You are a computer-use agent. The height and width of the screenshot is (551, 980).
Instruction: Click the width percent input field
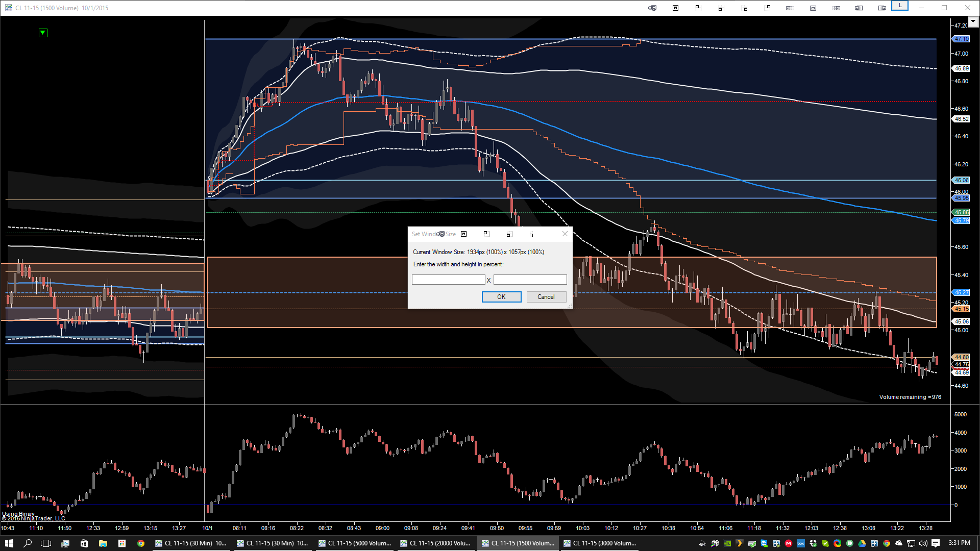tap(448, 280)
